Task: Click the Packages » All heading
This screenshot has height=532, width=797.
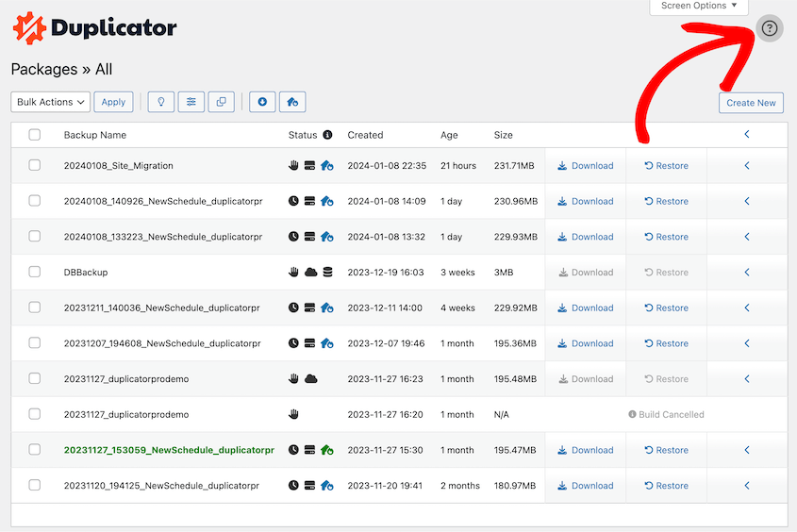Action: (x=61, y=69)
